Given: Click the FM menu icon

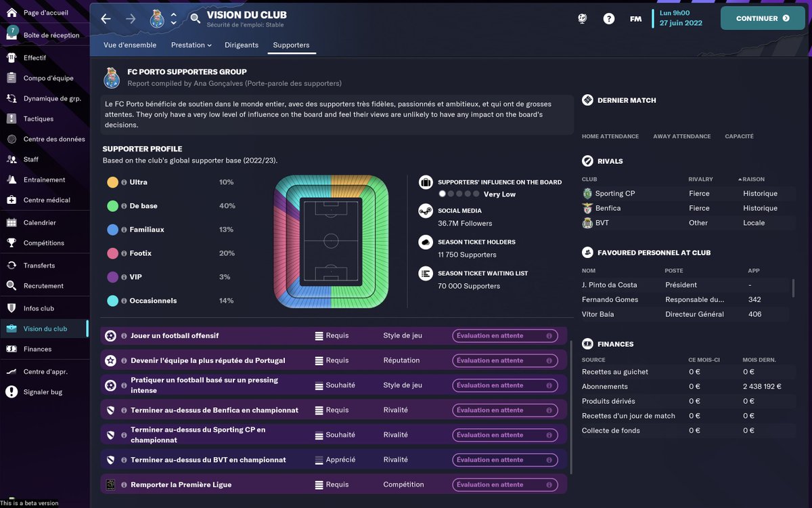Looking at the screenshot, I should point(635,19).
